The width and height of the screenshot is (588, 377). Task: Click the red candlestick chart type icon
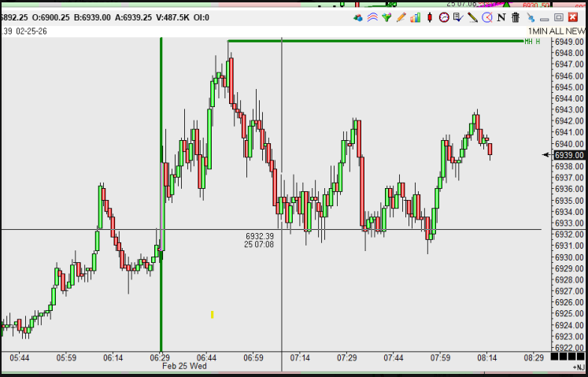430,17
